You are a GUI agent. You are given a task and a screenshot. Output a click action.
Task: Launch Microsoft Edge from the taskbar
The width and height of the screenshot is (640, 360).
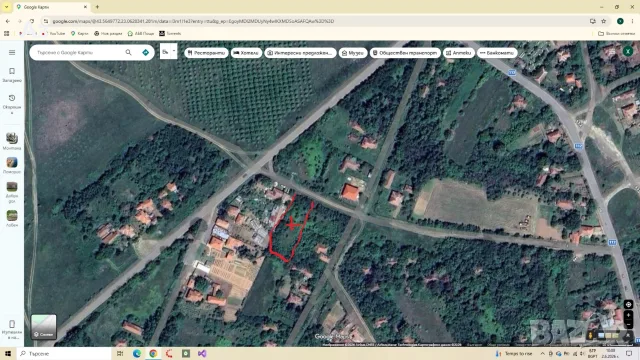click(x=137, y=353)
